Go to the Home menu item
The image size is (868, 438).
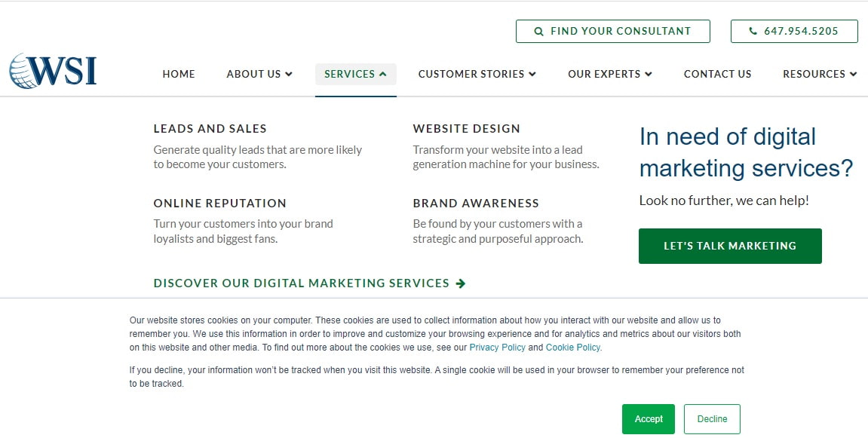point(179,74)
